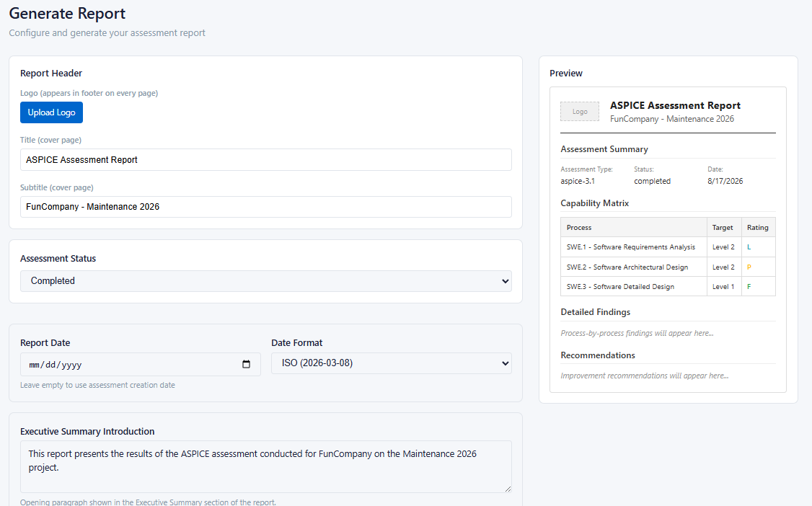812x506 pixels.
Task: Click the 'Capability Matrix' heading
Action: pos(594,203)
